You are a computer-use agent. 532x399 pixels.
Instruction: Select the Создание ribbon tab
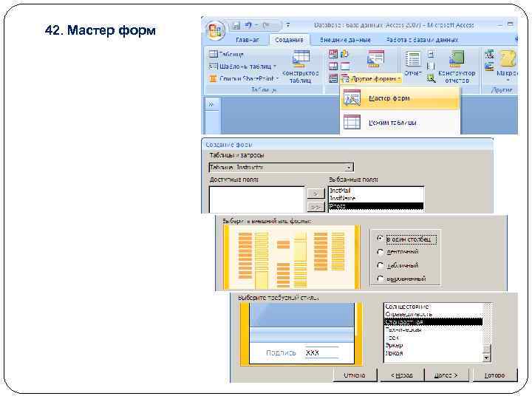coord(289,40)
